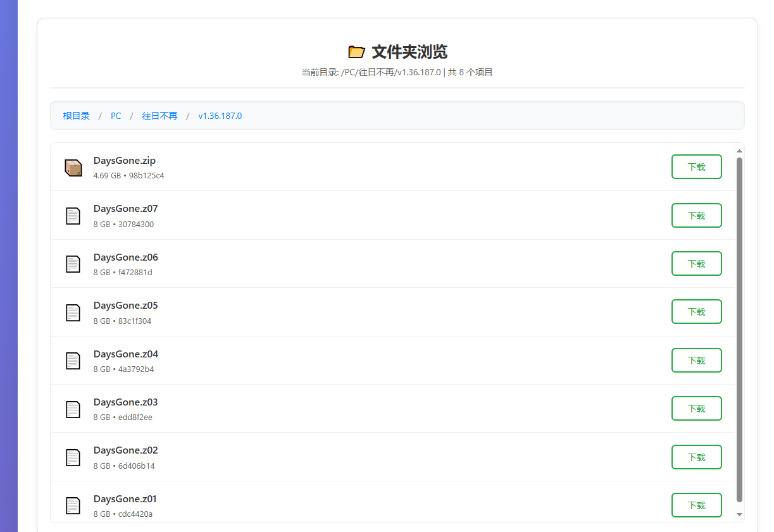
Task: Click the DaysGone.z01 file name
Action: (125, 499)
